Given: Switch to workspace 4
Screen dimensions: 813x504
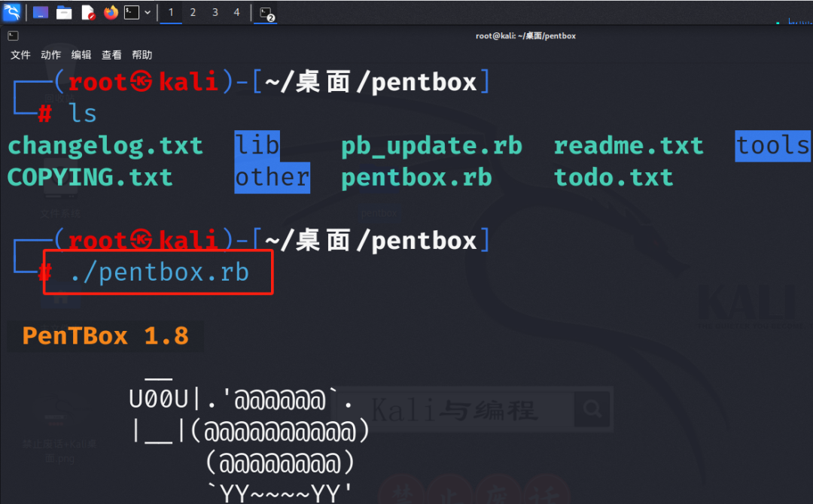Looking at the screenshot, I should 236,13.
